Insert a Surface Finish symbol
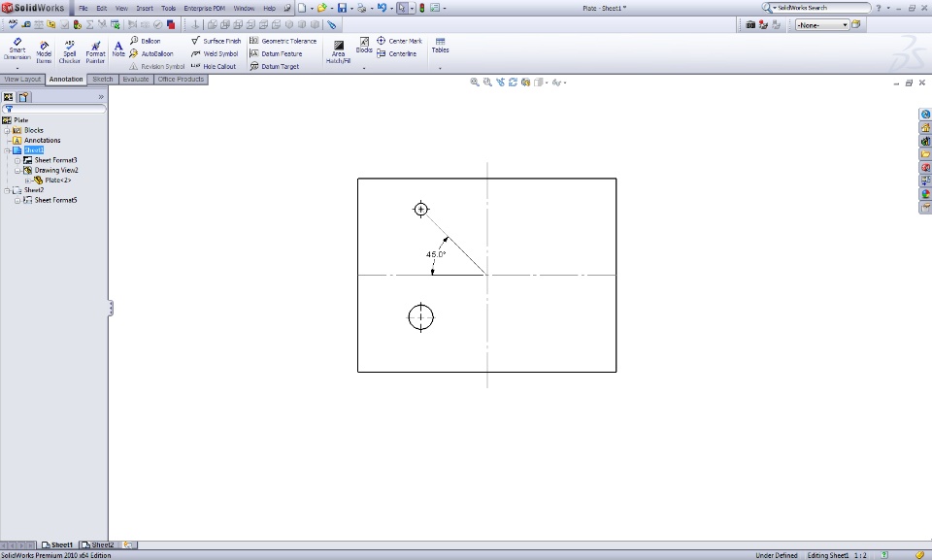Screen dimensions: 932x560 (x=216, y=41)
